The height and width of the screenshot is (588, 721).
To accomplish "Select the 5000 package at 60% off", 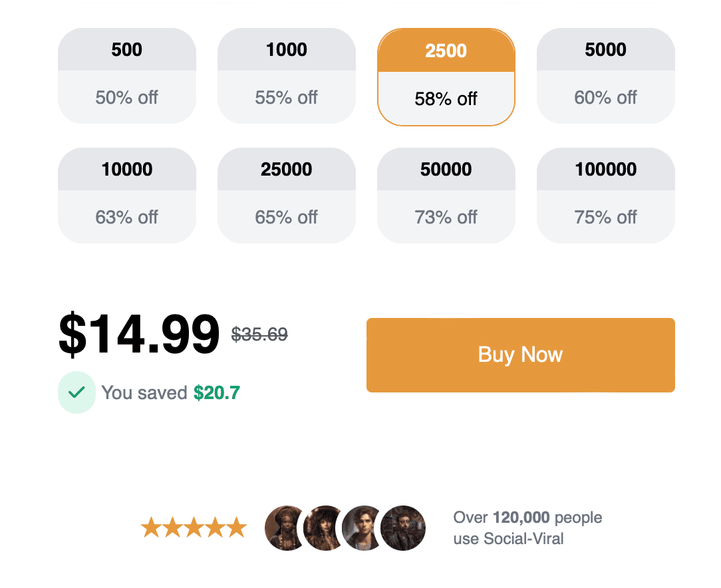I will pos(605,75).
